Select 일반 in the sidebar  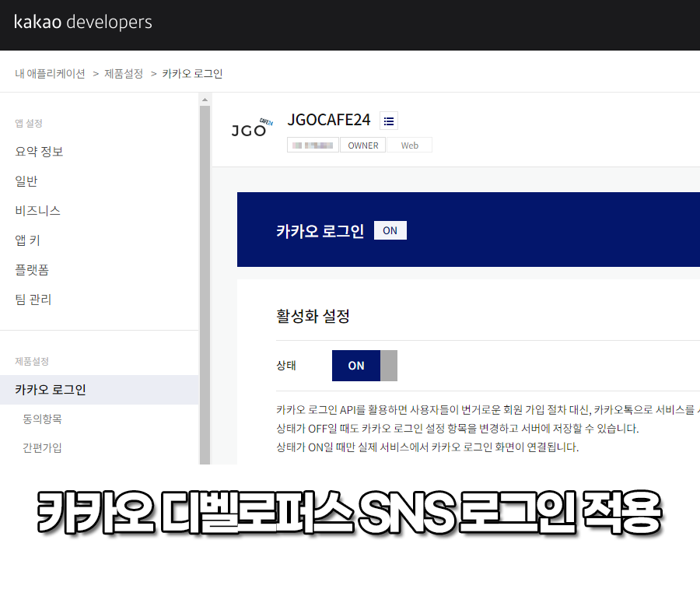[x=26, y=181]
